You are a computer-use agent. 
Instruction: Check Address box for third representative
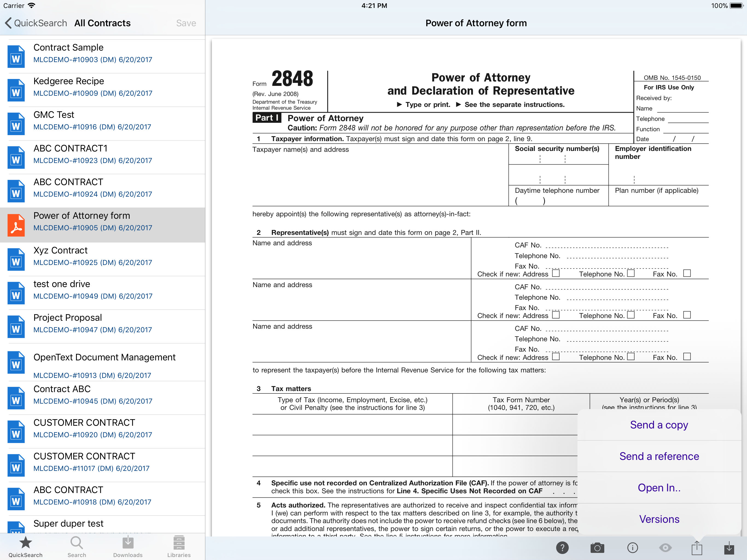click(x=556, y=356)
